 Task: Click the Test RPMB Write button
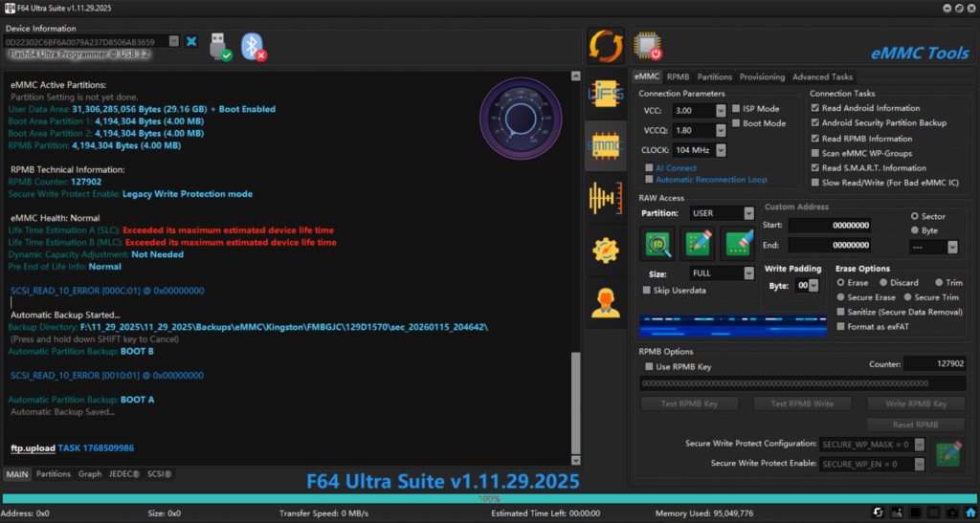point(803,403)
